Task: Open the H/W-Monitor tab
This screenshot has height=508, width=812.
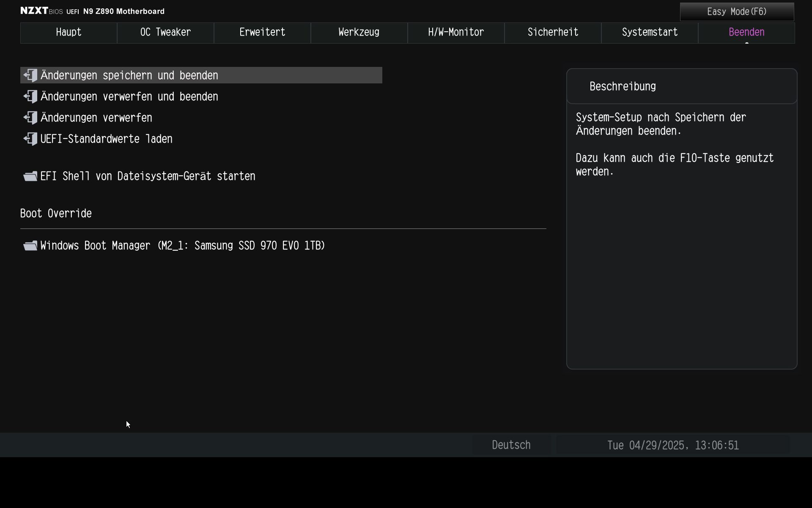Action: click(456, 33)
